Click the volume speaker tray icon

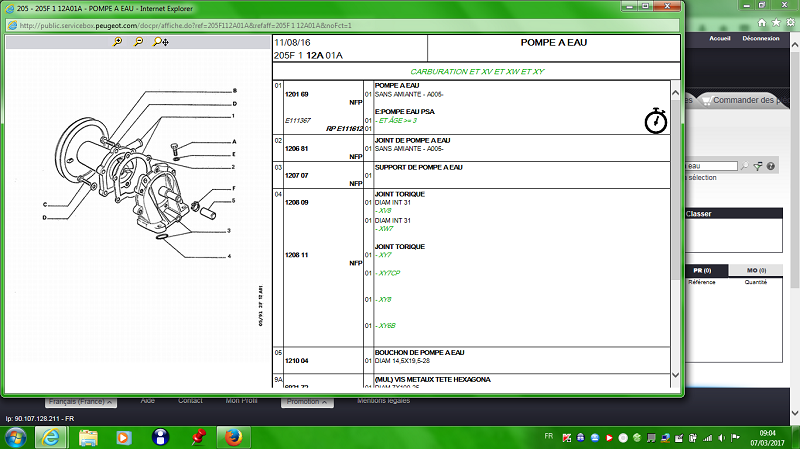click(721, 438)
